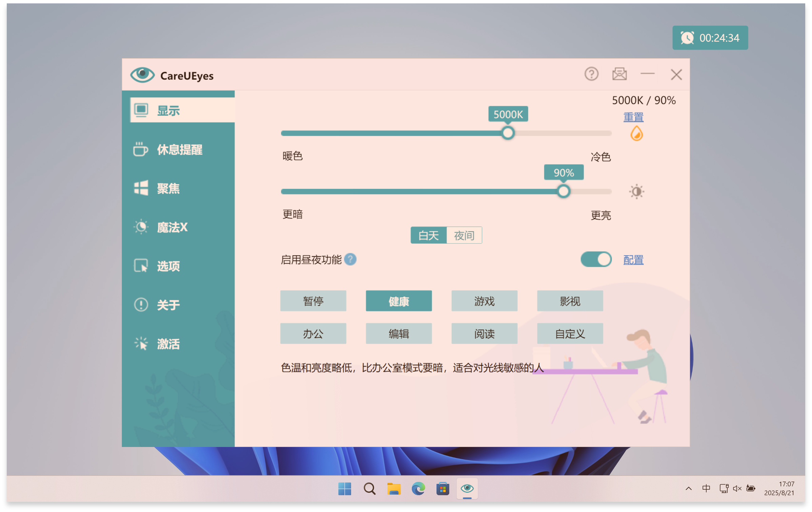The image size is (812, 512).
Task: Close the CareUEyes window
Action: pyautogui.click(x=676, y=74)
